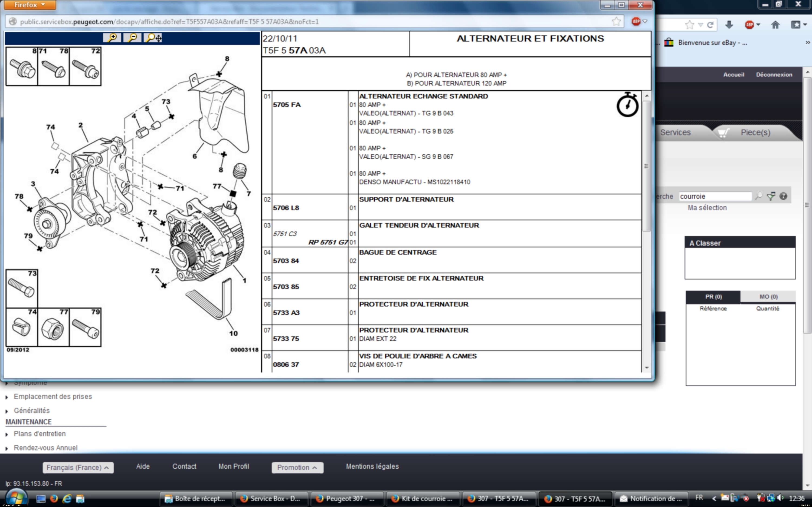Select the Piece(s) tab
812x507 pixels.
point(755,132)
